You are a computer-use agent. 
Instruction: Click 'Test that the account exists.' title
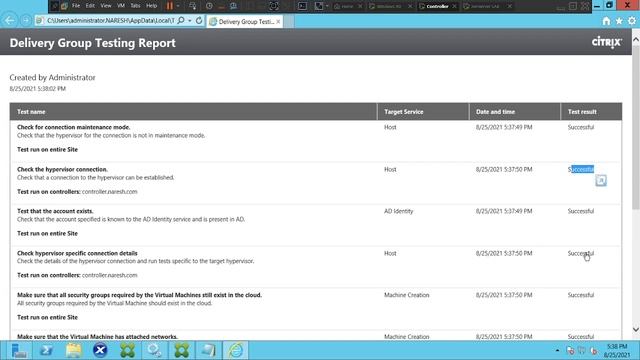[55, 211]
